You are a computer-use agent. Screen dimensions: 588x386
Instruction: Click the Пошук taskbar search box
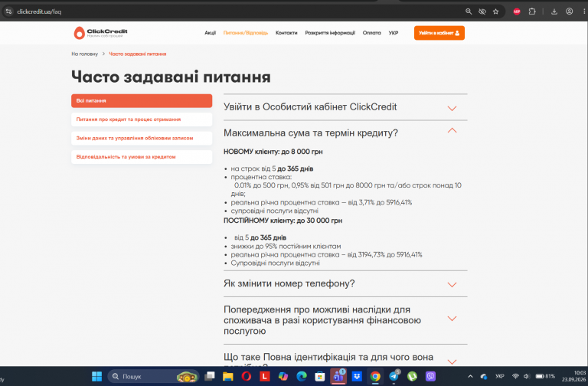(153, 376)
